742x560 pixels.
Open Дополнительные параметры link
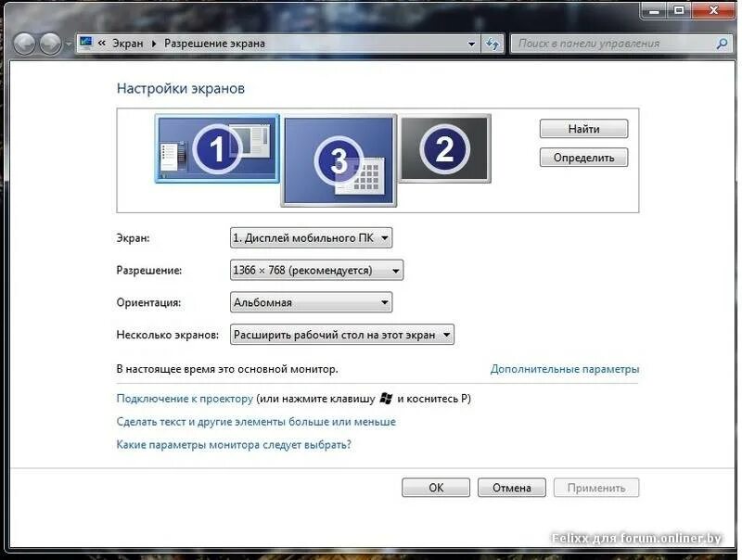pos(565,369)
